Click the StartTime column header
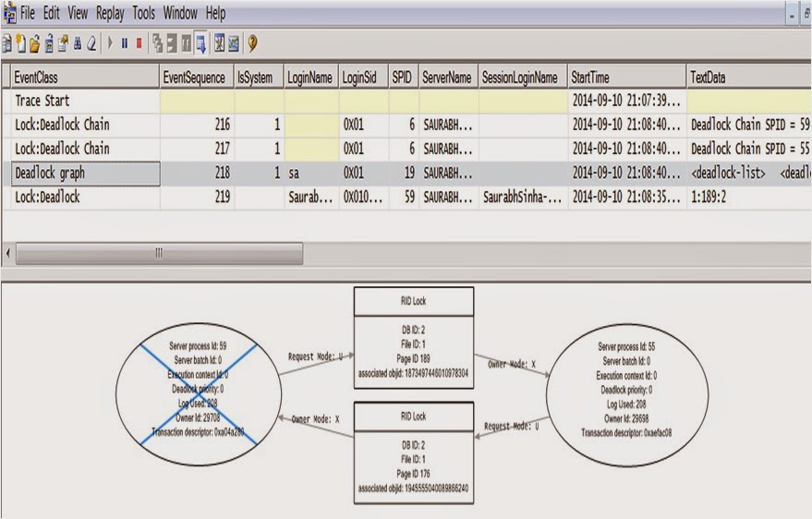The image size is (812, 519). coord(627,78)
